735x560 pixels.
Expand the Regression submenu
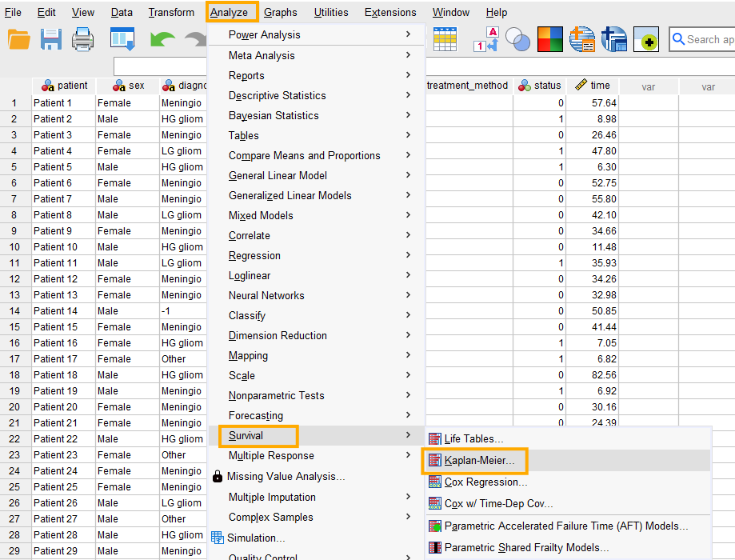pos(254,255)
